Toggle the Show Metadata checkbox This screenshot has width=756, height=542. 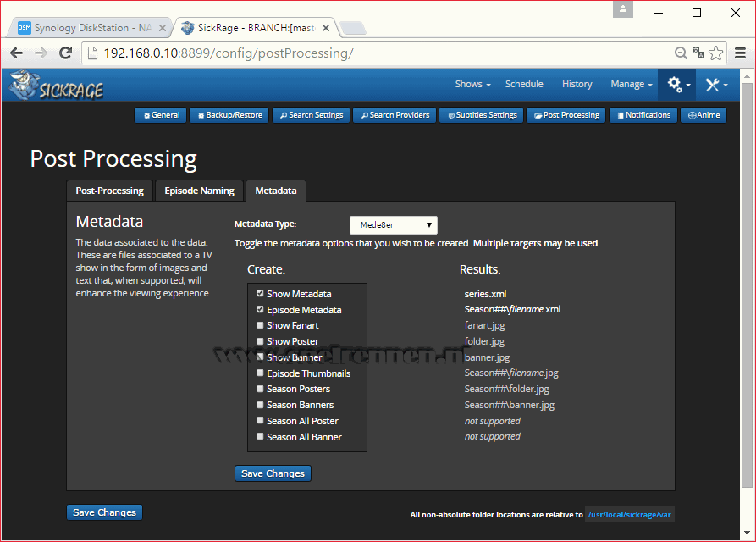[260, 294]
